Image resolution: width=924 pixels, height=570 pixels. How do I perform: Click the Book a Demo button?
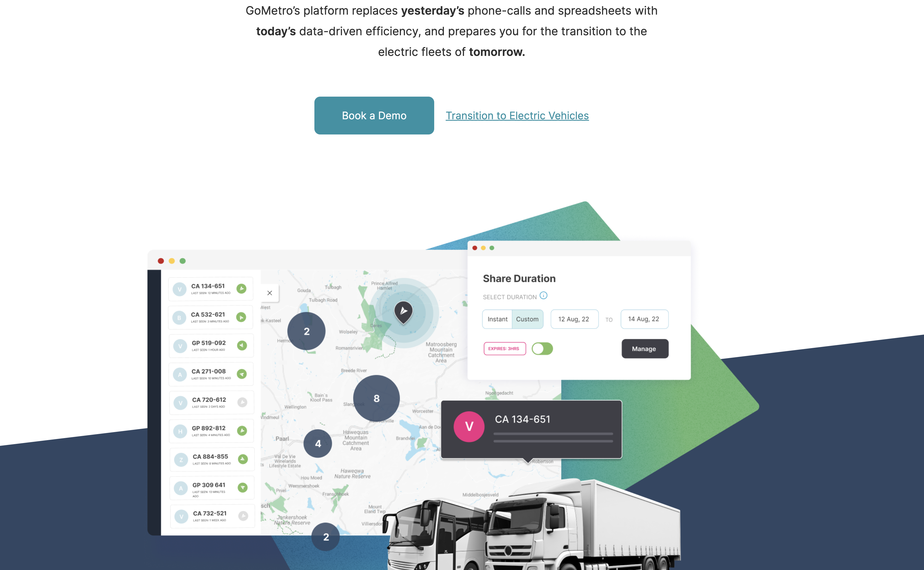click(x=373, y=116)
